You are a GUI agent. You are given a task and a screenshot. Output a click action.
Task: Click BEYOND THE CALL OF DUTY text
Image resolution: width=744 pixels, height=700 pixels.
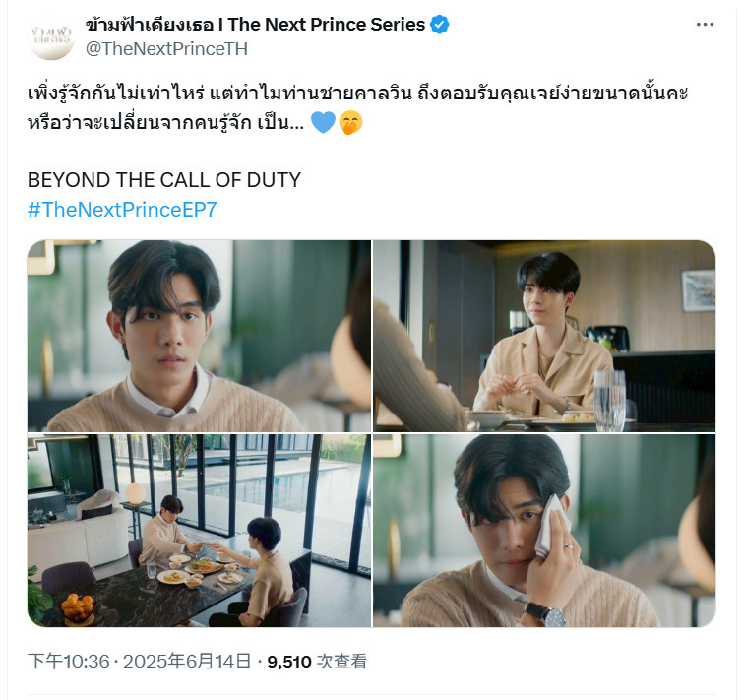click(x=164, y=180)
